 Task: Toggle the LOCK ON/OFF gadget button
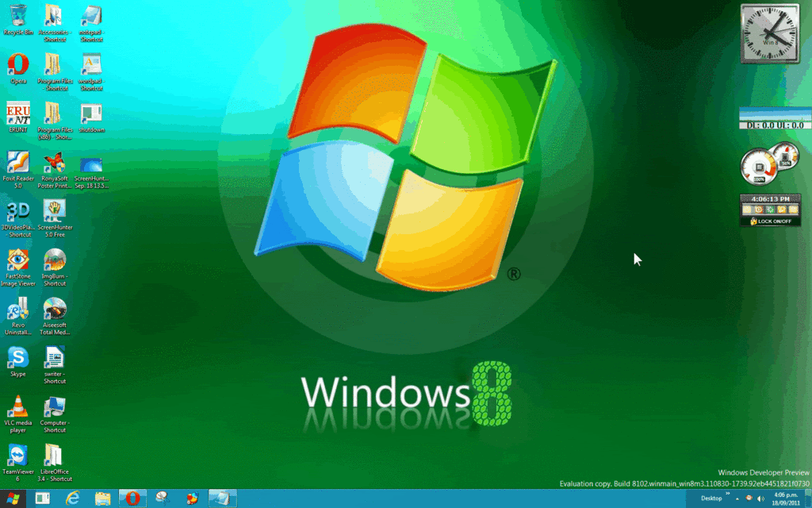coord(771,221)
